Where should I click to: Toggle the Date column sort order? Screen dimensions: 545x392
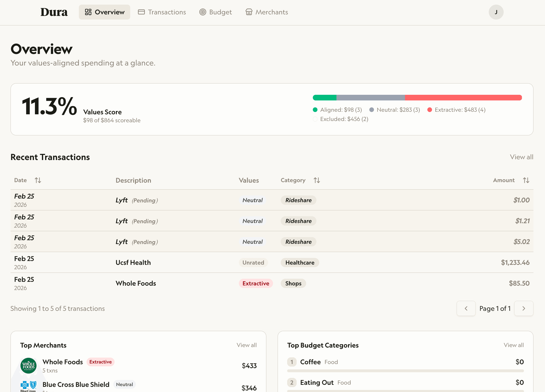[x=38, y=180]
